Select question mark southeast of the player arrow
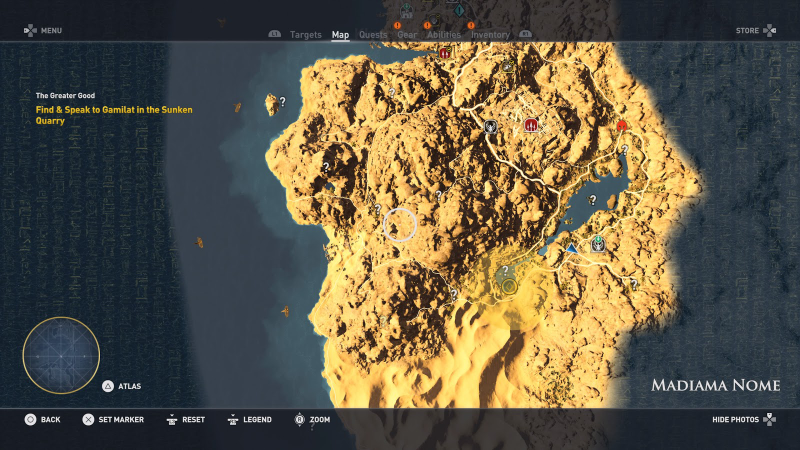 [x=634, y=284]
